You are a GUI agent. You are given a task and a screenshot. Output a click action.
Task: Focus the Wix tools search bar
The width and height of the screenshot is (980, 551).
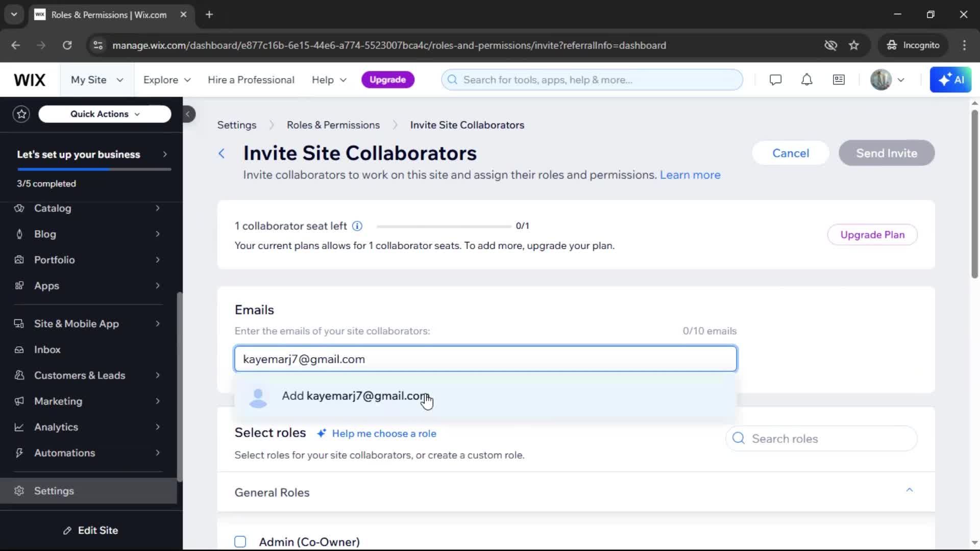click(x=592, y=80)
